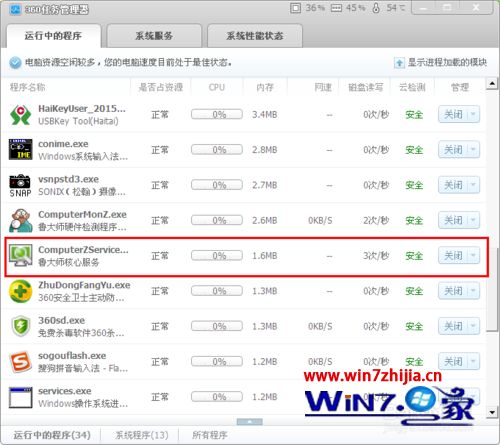Click the 360 Task Manager title logo
Image resolution: width=500 pixels, height=445 pixels.
15,9
